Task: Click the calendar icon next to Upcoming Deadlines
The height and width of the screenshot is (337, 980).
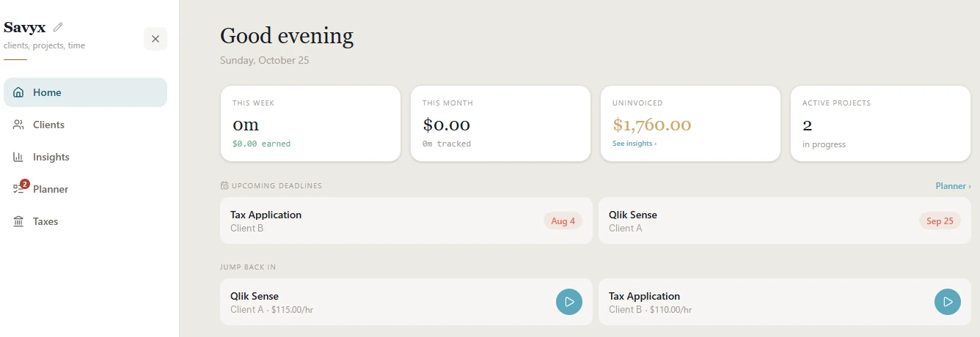Action: 224,185
